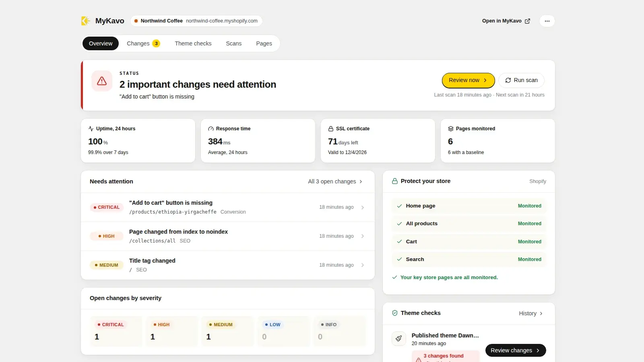This screenshot has height=362, width=644.
Task: Click the Northwind Coffee store selector pill
Action: (196, 21)
